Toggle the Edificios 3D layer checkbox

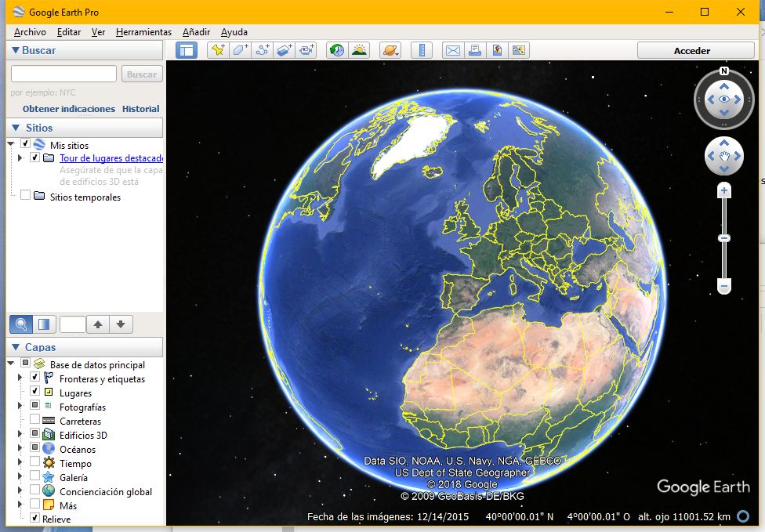(34, 433)
